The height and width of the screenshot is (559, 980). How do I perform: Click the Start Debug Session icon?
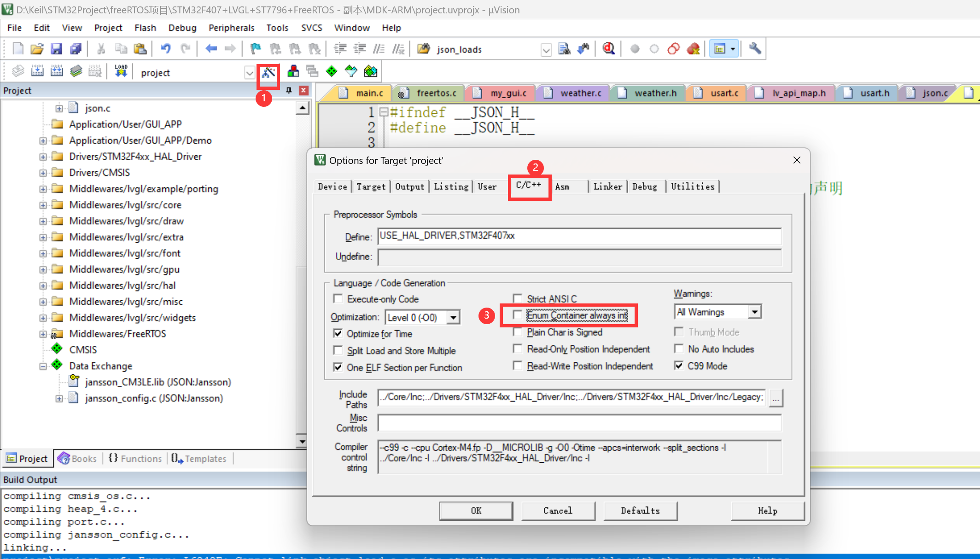click(x=609, y=49)
